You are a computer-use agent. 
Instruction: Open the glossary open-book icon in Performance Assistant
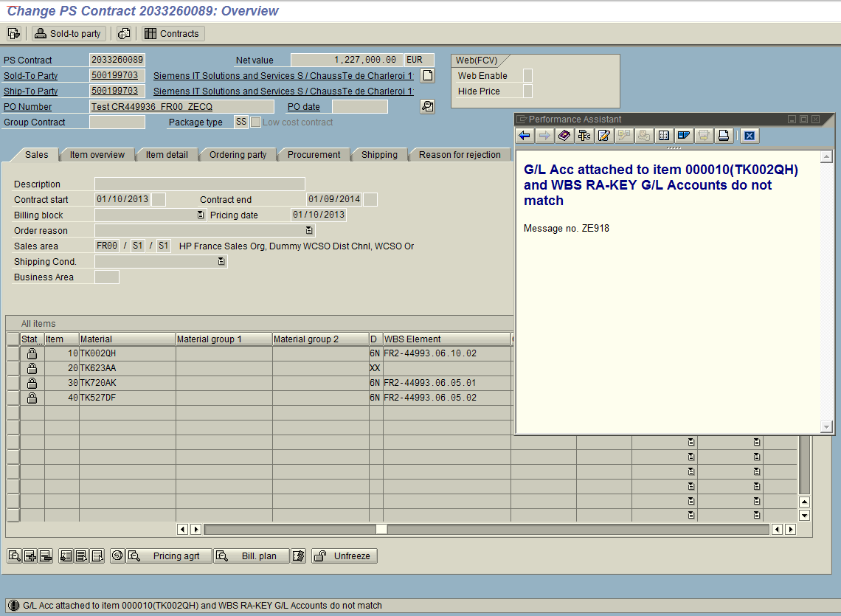(x=663, y=136)
